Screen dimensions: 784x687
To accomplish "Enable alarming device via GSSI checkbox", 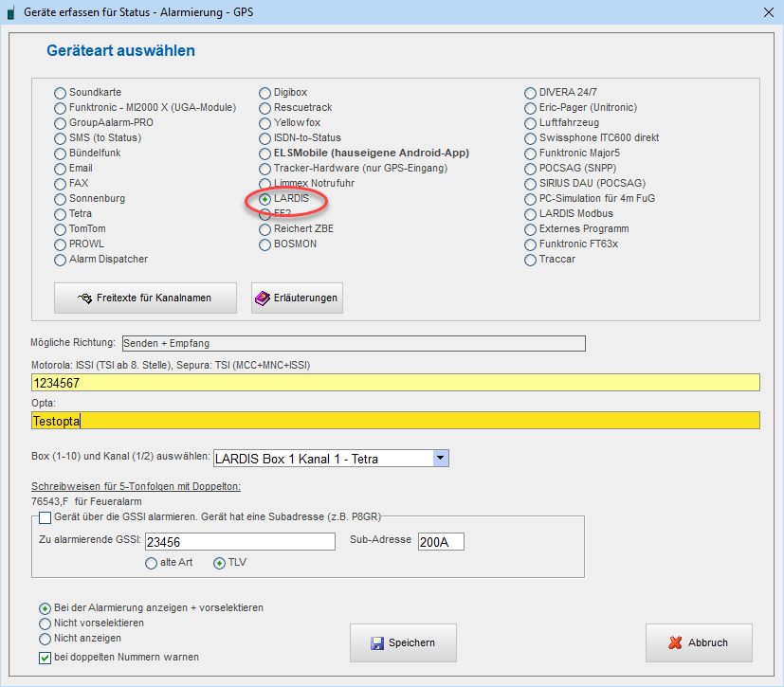I will (x=46, y=517).
